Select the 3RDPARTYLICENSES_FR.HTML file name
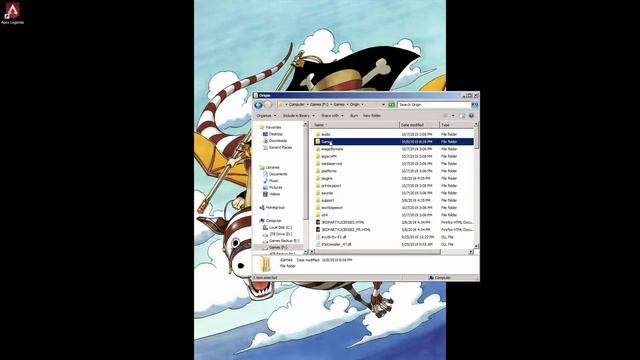 point(346,230)
